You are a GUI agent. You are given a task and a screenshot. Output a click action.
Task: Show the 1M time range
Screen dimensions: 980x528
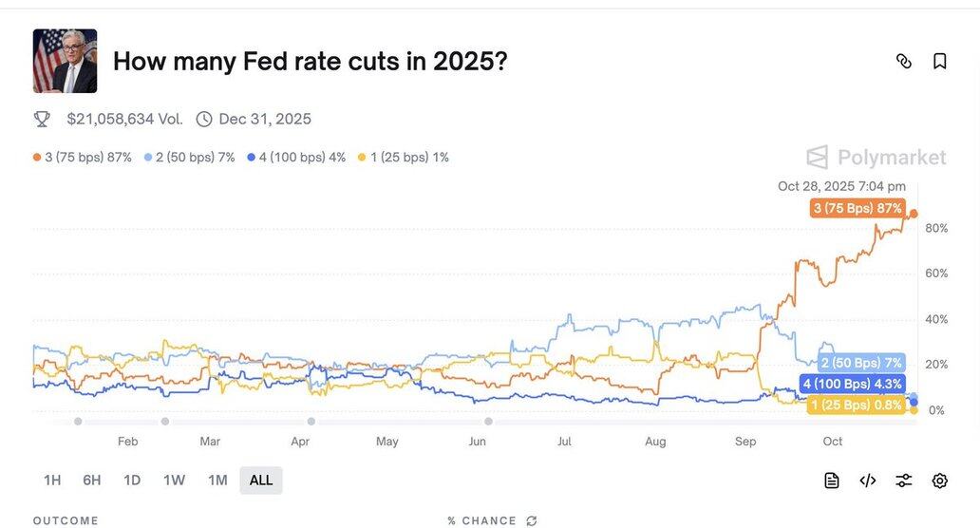tap(217, 481)
